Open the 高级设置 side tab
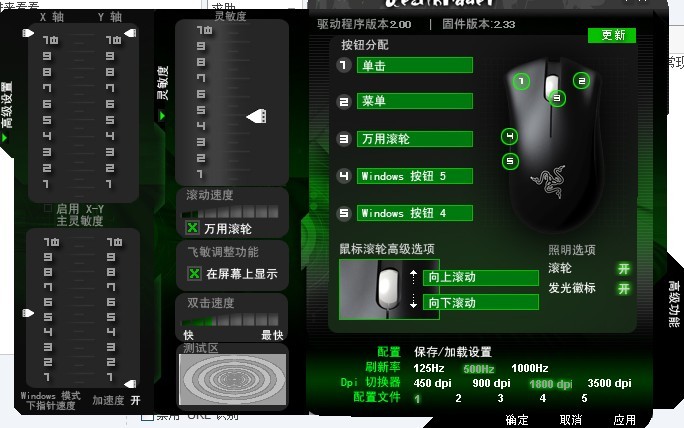The image size is (684, 428). (x=7, y=105)
